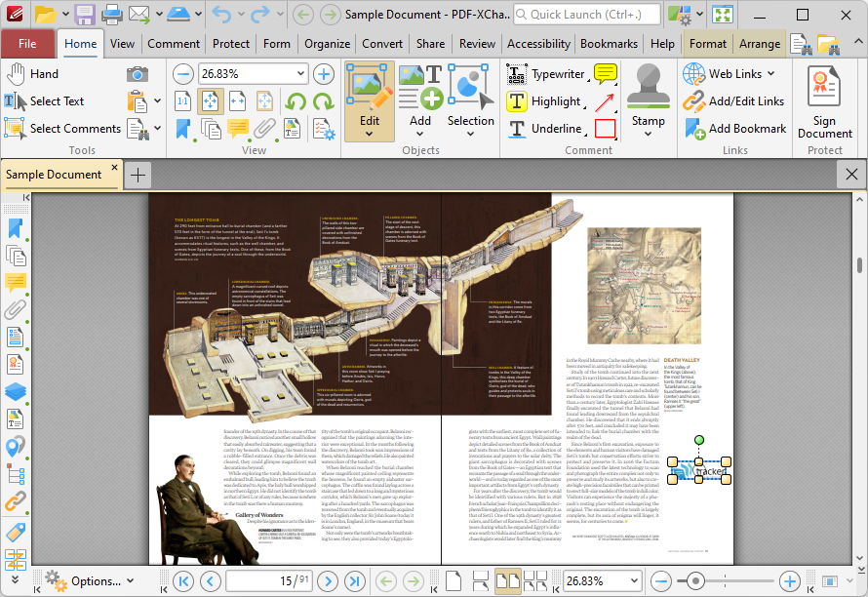Image resolution: width=868 pixels, height=597 pixels.
Task: Click the Print icon in title bar
Action: 111,15
